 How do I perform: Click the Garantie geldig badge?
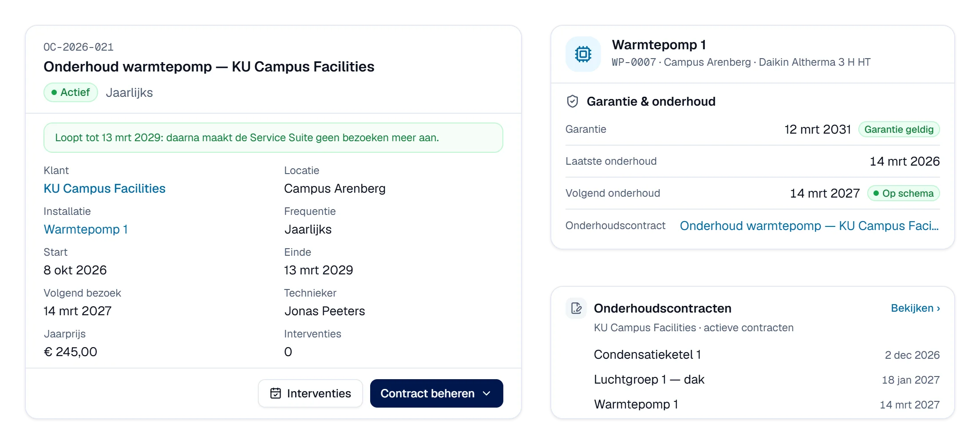pos(899,129)
